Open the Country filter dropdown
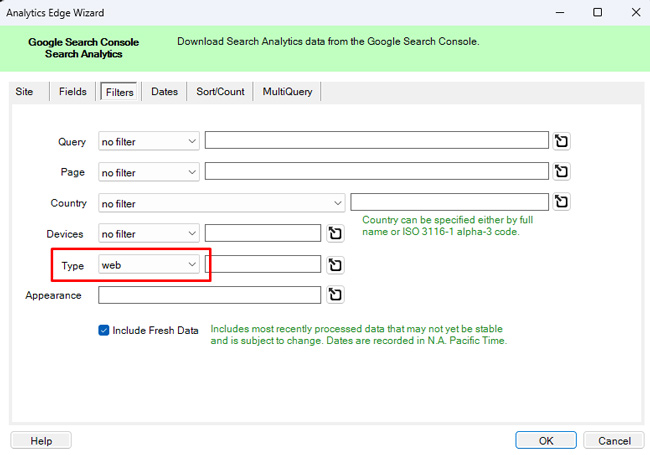Viewport: 650px width, 455px height. [221, 204]
